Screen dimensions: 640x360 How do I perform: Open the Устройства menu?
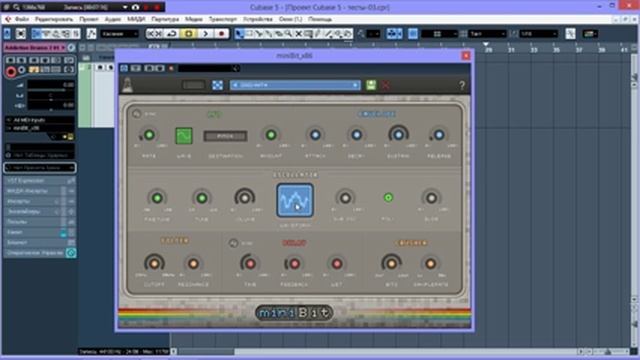pyautogui.click(x=258, y=19)
